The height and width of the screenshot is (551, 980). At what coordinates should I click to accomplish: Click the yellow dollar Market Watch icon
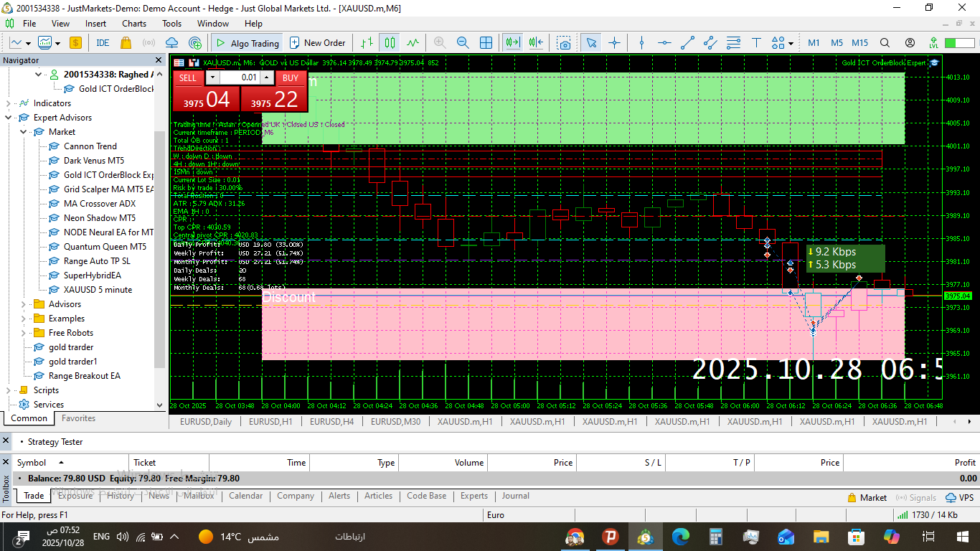[x=75, y=43]
